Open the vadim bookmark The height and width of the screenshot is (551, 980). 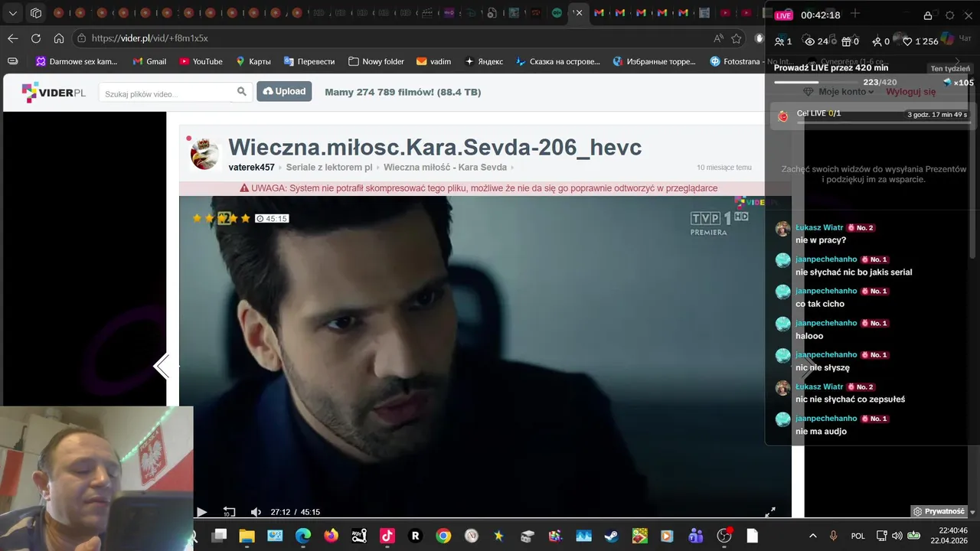pyautogui.click(x=433, y=61)
